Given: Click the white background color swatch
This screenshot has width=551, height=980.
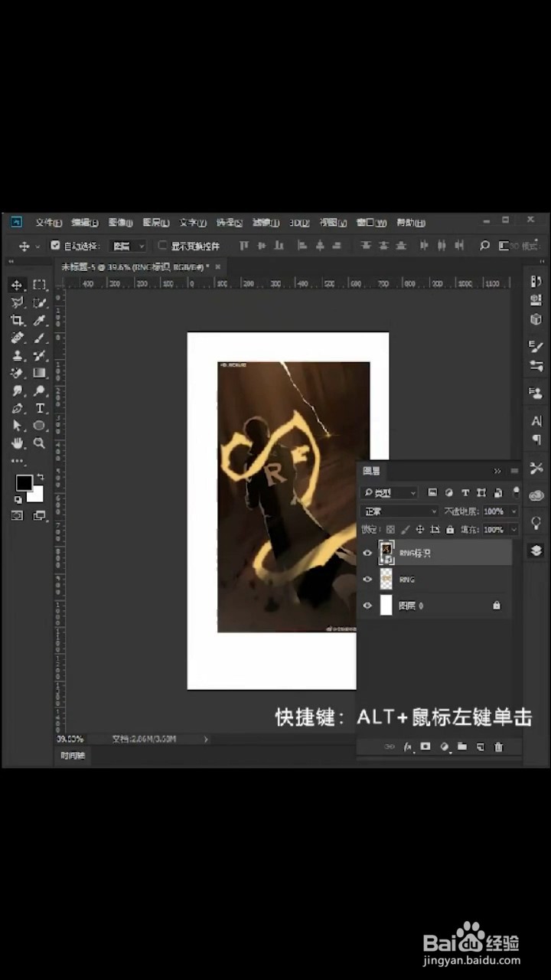Looking at the screenshot, I should 37,495.
